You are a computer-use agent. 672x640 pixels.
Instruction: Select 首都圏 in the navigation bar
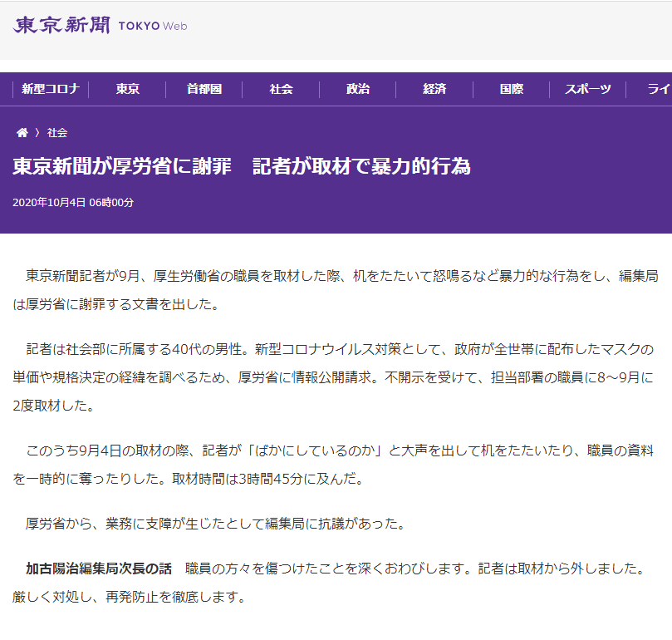(204, 89)
